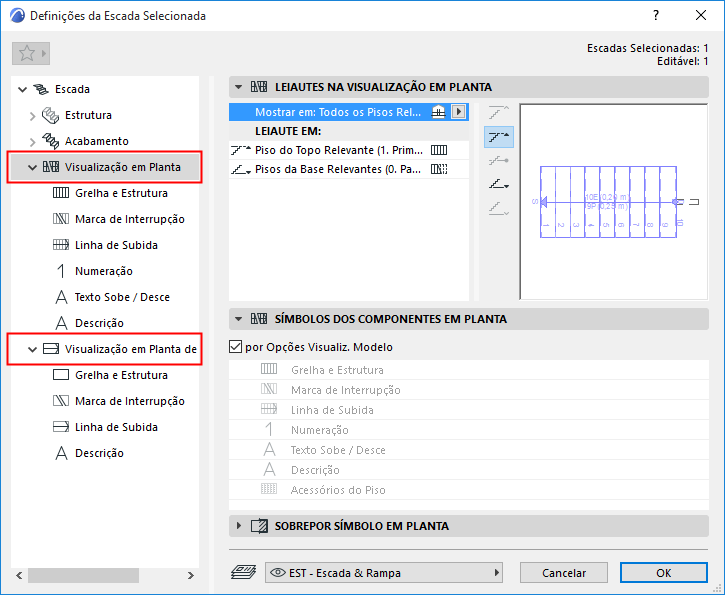This screenshot has height=595, width=725.
Task: Open the favorites arrow next to star
Action: pos(44,53)
